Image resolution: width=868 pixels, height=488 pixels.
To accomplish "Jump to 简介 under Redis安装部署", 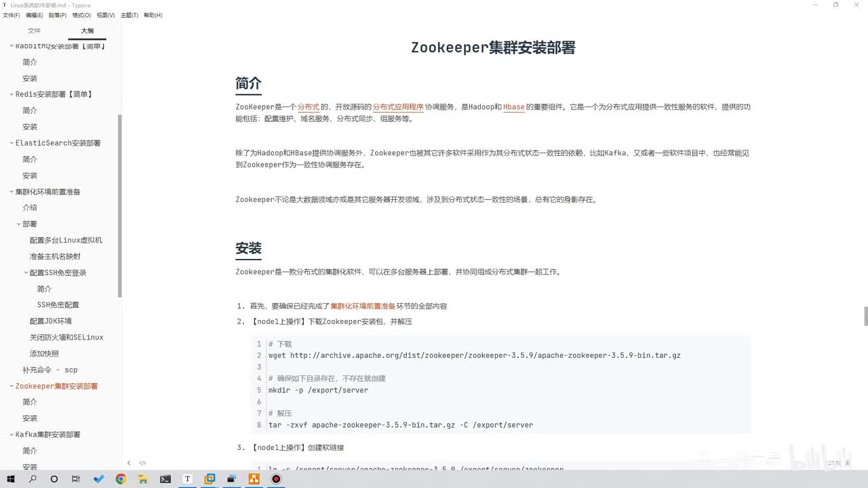I will pyautogui.click(x=30, y=110).
